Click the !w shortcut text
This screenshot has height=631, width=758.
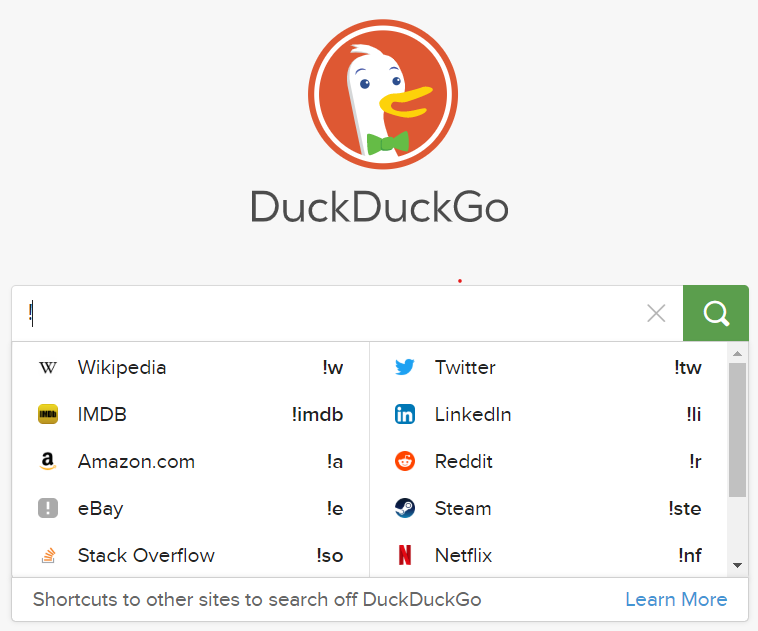333,367
